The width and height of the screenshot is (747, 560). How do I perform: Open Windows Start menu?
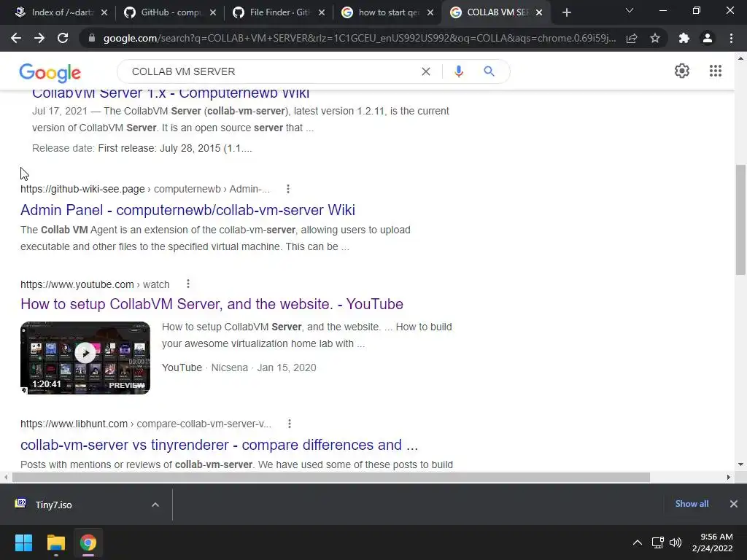(23, 542)
